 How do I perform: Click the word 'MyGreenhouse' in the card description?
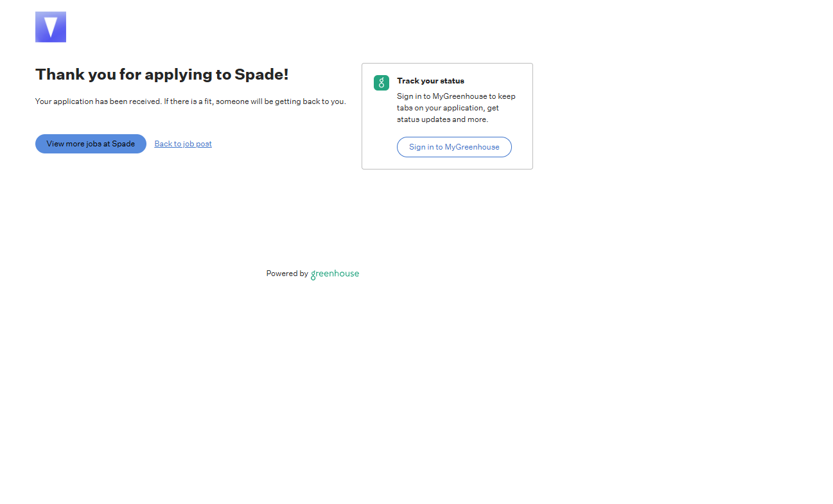click(459, 96)
